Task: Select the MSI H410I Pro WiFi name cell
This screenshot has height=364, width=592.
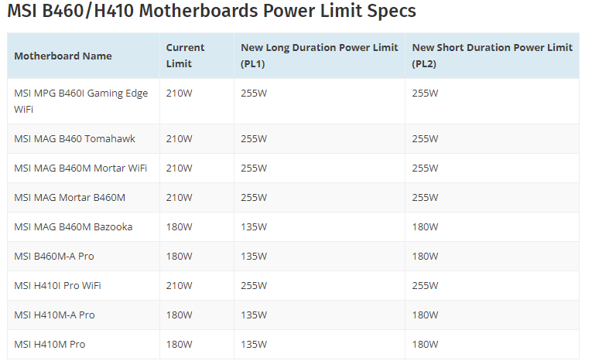Action: (57, 286)
